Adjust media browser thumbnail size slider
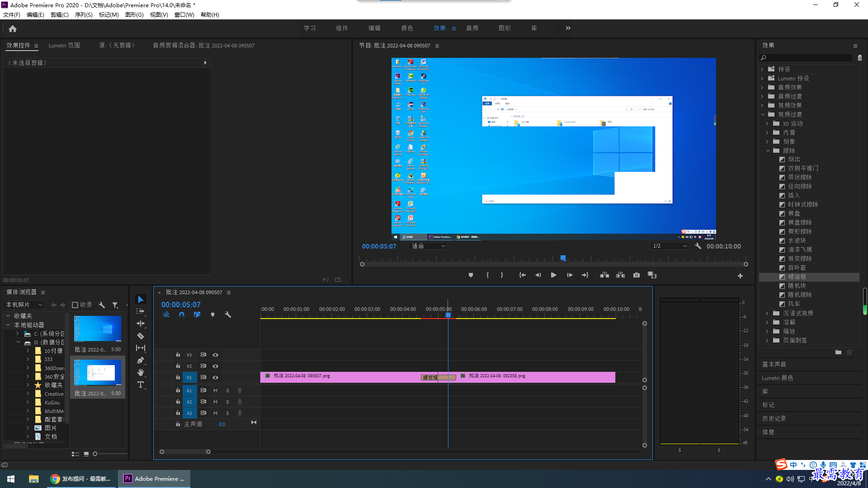 [95, 454]
